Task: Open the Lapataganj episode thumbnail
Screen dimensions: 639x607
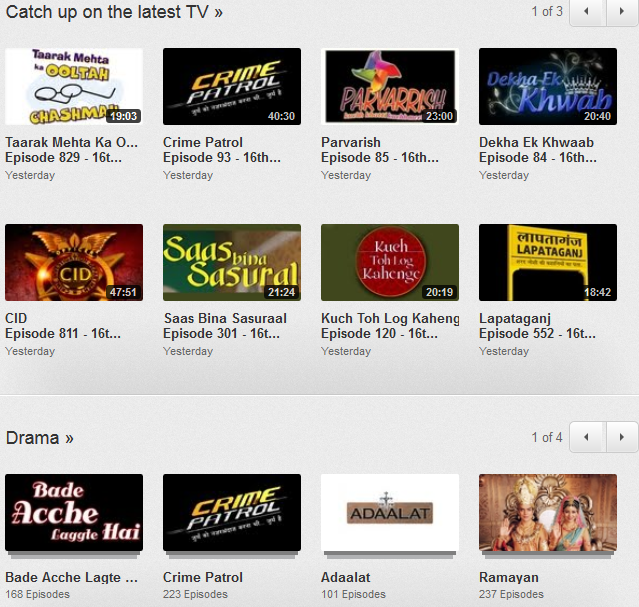Action: tap(548, 262)
